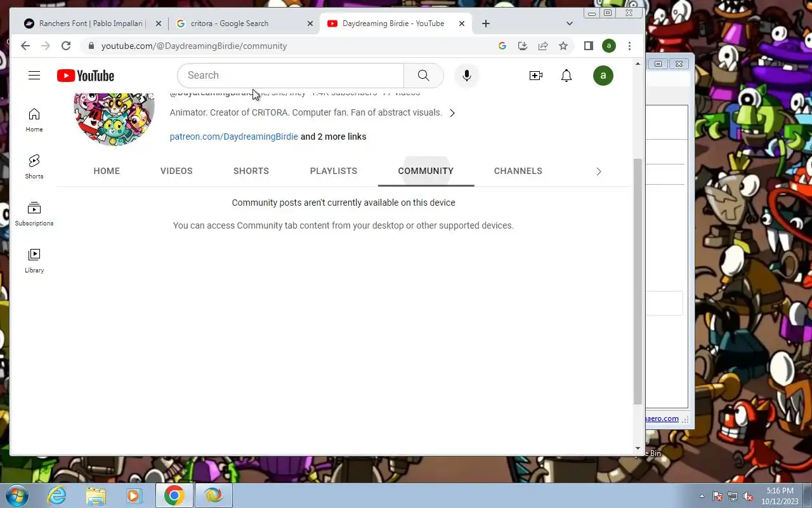Launch Internet Explorer from taskbar

[57, 495]
